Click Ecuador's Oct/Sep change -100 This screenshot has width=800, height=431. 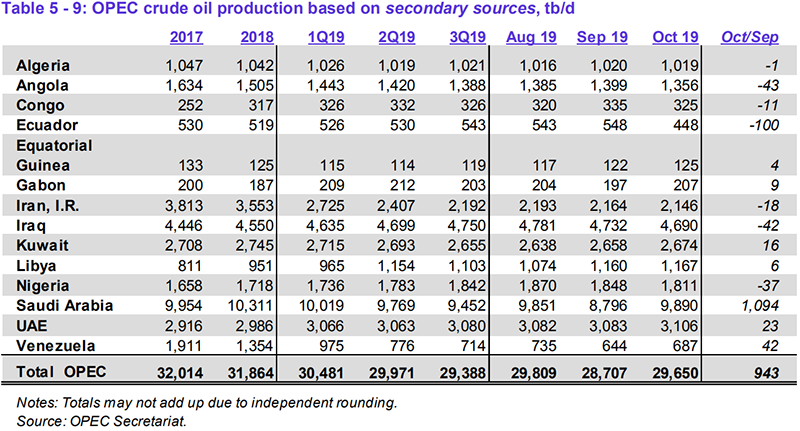point(764,125)
